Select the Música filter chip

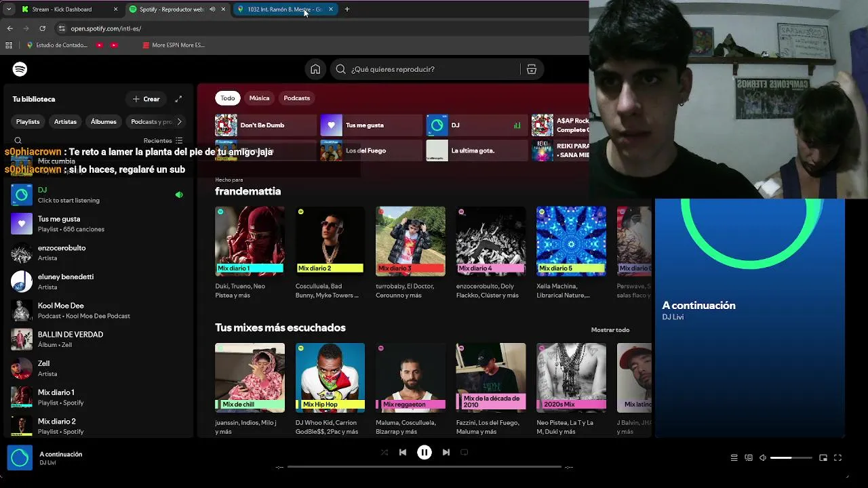pyautogui.click(x=259, y=98)
